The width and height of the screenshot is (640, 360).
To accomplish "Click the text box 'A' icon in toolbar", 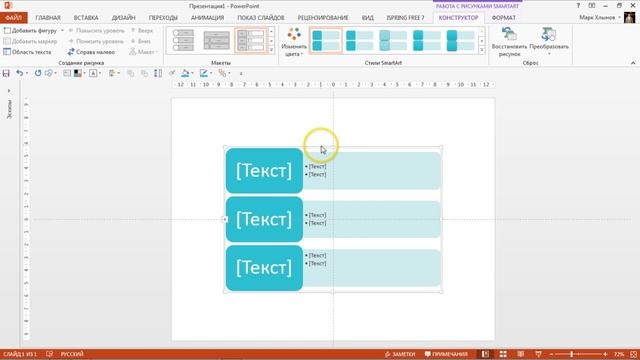I will pyautogui.click(x=93, y=73).
